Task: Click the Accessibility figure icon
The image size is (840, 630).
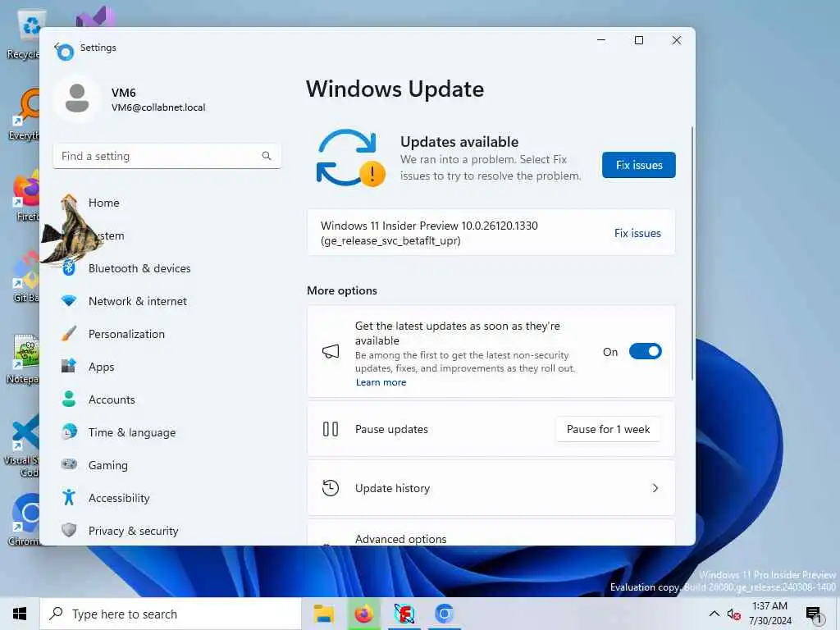Action: click(x=69, y=497)
